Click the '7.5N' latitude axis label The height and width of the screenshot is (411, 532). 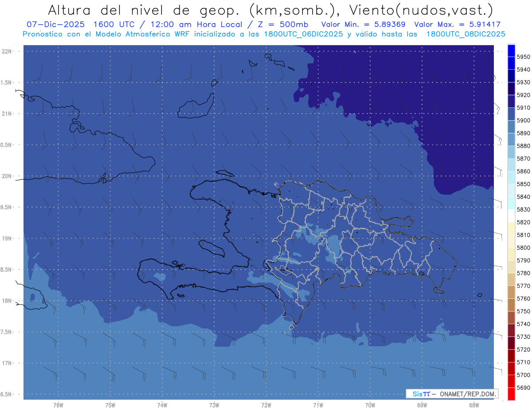coord(7,332)
